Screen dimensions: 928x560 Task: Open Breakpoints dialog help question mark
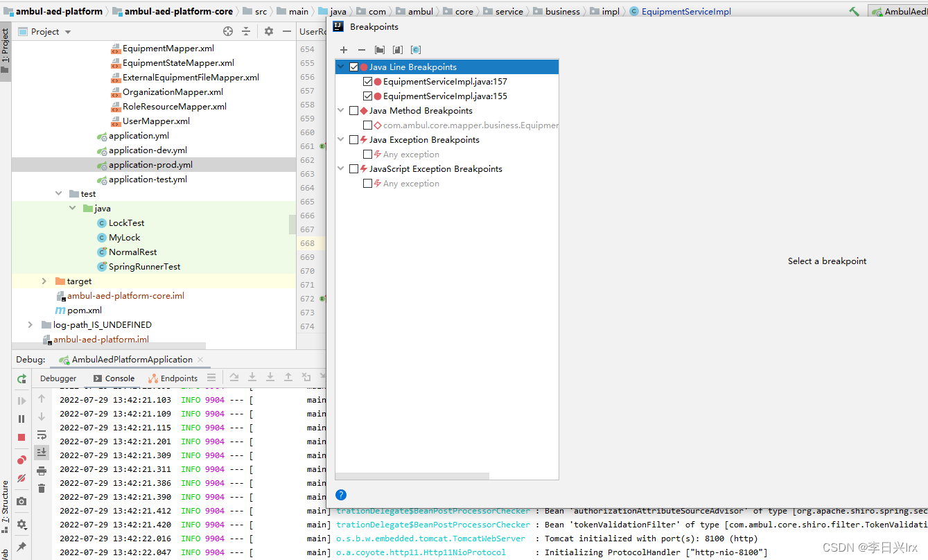(x=341, y=495)
